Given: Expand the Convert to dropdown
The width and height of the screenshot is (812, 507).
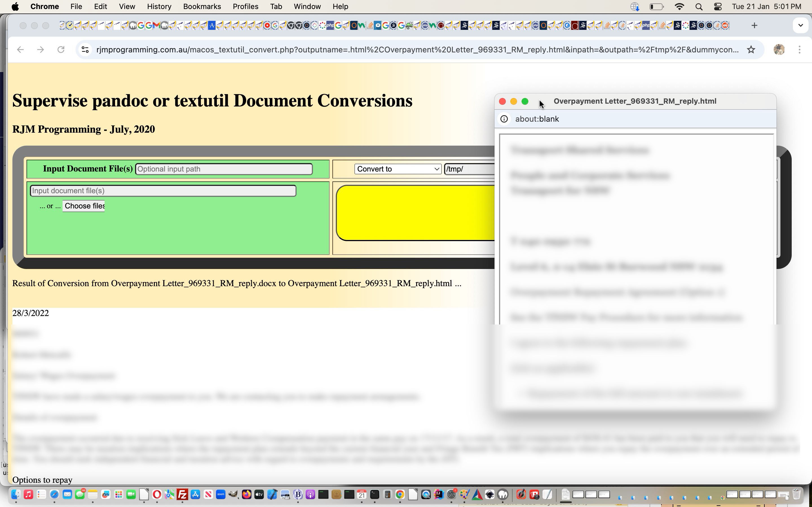Looking at the screenshot, I should [398, 169].
